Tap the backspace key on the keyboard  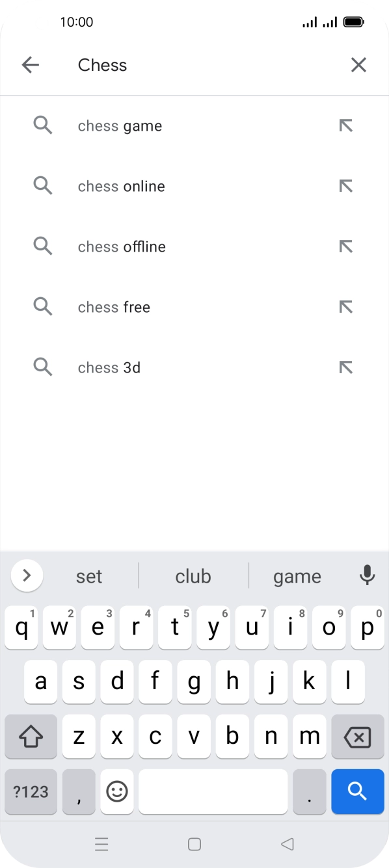point(357,736)
